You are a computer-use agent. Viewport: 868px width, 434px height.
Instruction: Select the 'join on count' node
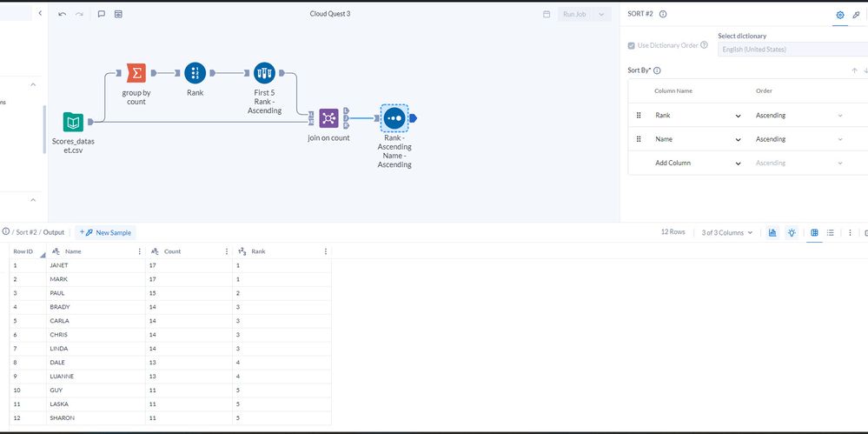pos(328,117)
